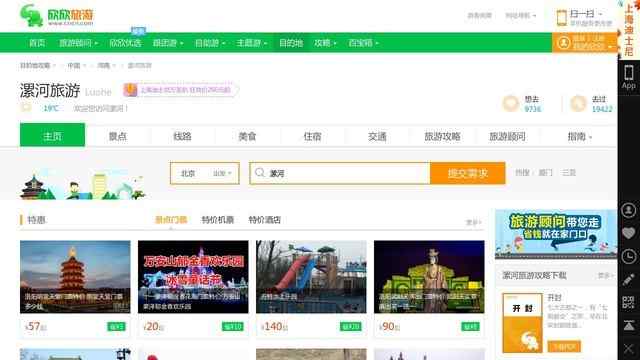Screen dimensions: 640x360
Task: Click the weather icon next to 19℃
Action: pos(26,108)
